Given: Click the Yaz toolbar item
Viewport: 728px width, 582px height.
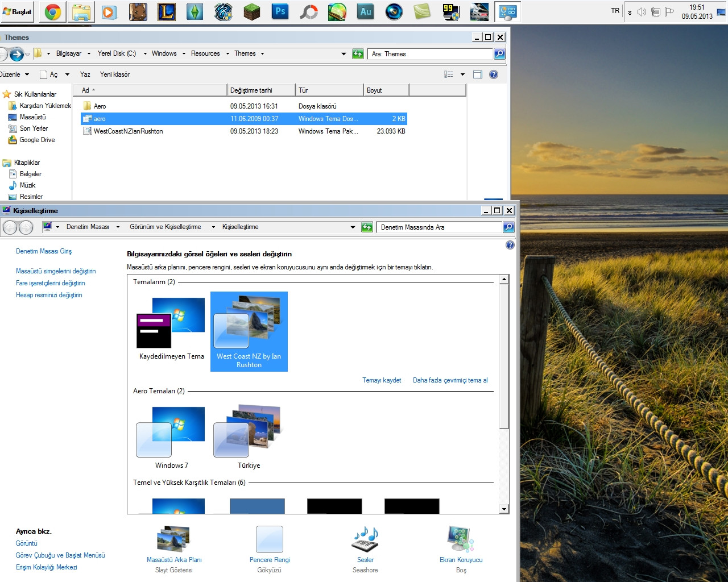Looking at the screenshot, I should click(85, 74).
